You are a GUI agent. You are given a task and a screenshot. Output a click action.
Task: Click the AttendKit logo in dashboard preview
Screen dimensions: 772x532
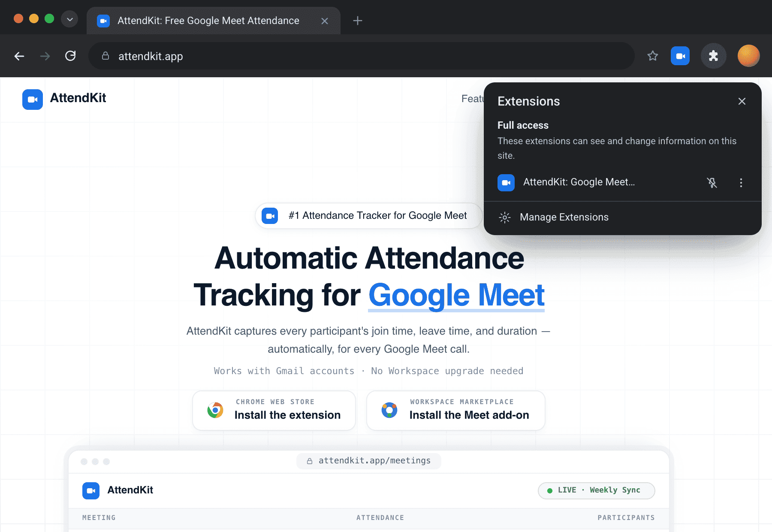pos(91,491)
